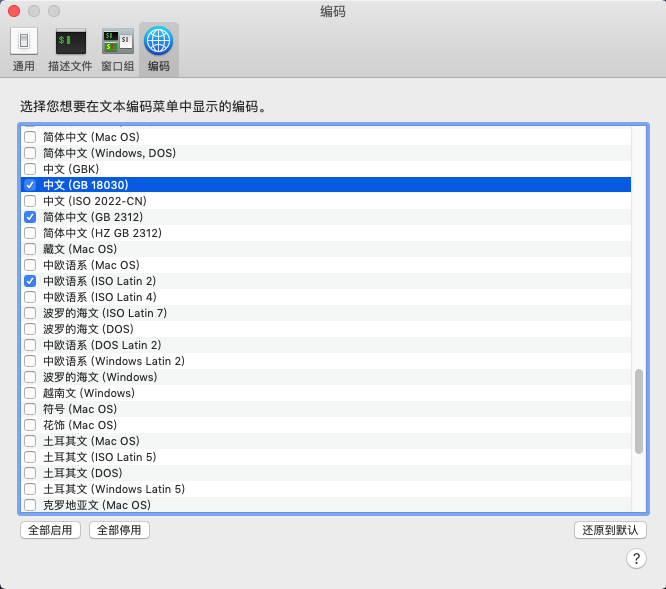
Task: Click the 全部停用 button
Action: [x=119, y=530]
